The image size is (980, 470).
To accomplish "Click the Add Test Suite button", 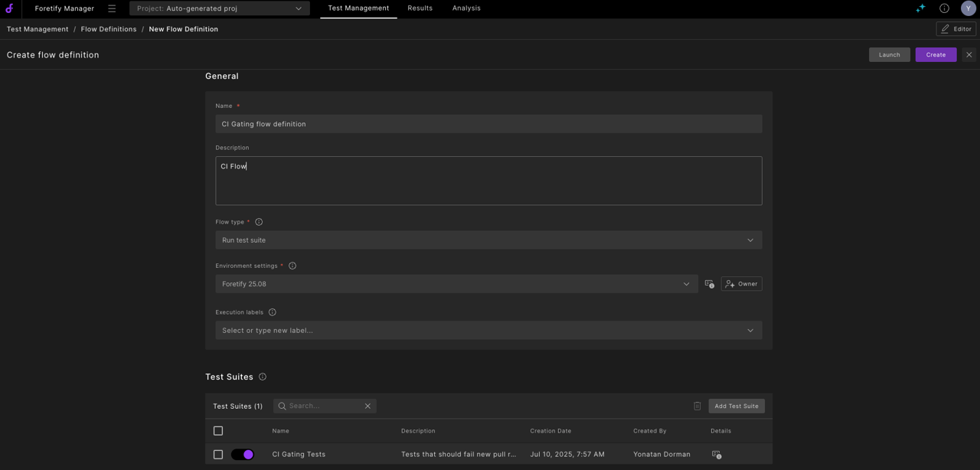I will tap(736, 406).
